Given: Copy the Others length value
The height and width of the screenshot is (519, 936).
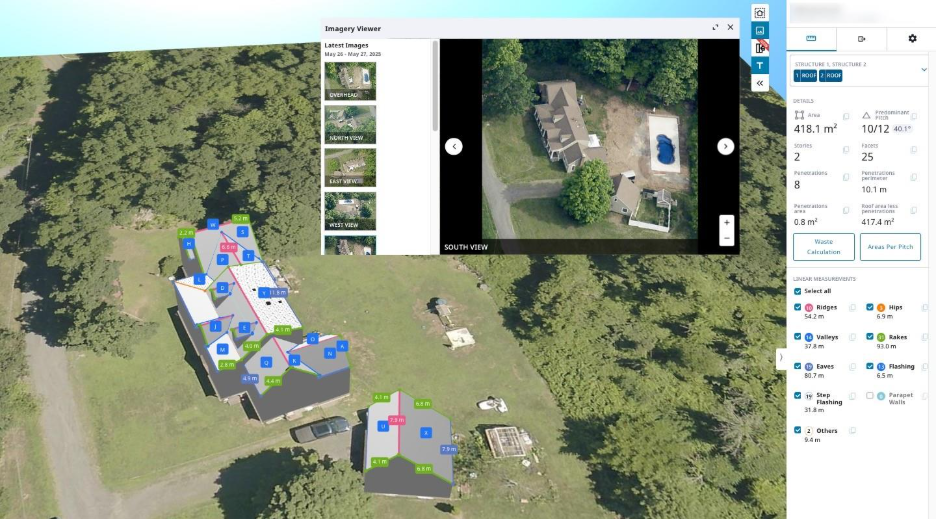Looking at the screenshot, I should click(x=852, y=431).
